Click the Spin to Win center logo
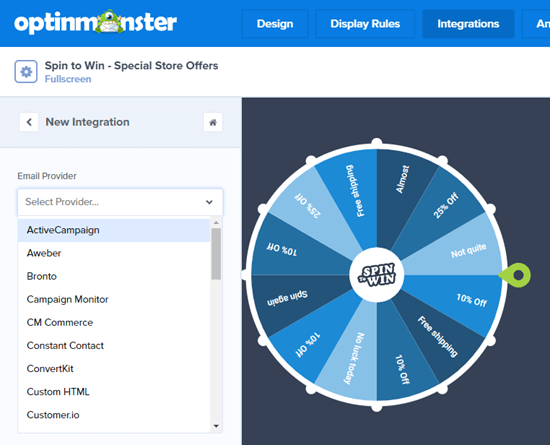This screenshot has width=550, height=445. [x=377, y=275]
